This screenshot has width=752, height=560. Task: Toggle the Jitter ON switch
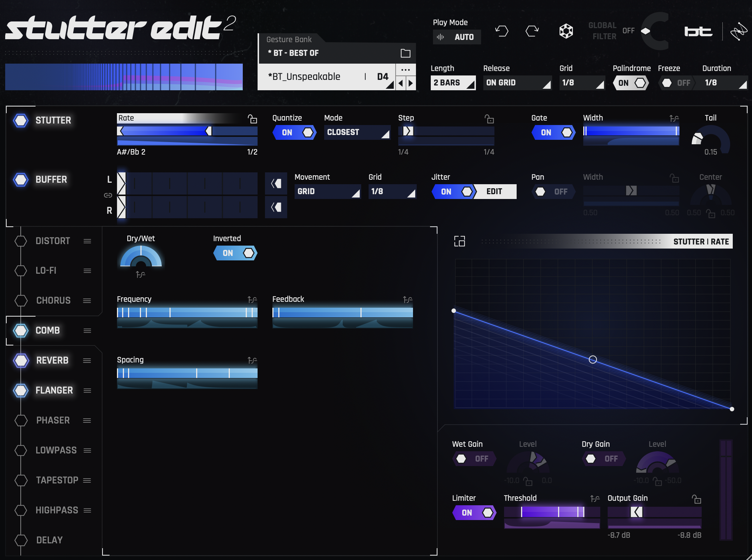coord(454,192)
